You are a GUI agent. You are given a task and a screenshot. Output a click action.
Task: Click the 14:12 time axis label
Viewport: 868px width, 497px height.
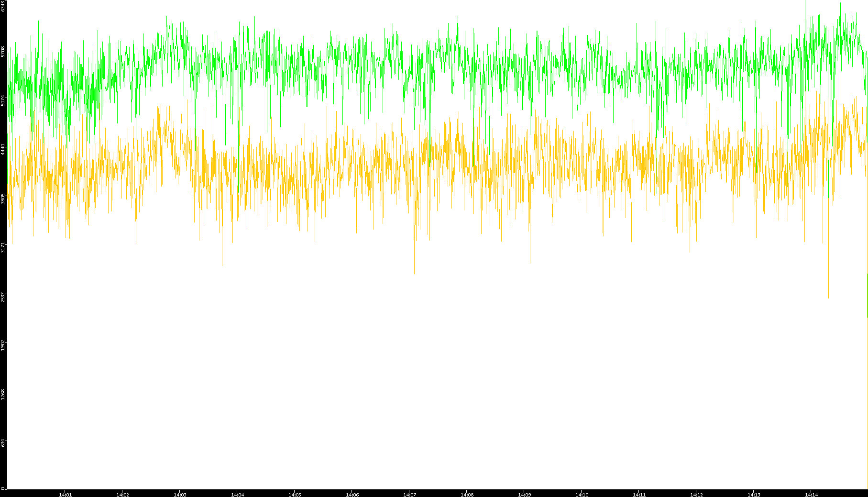[696, 495]
